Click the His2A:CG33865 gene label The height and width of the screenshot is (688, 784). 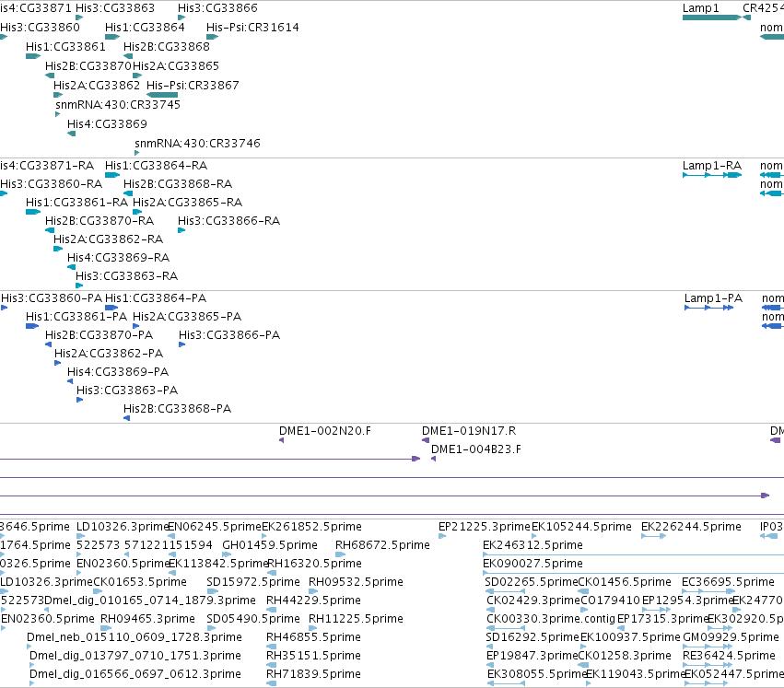pos(176,66)
